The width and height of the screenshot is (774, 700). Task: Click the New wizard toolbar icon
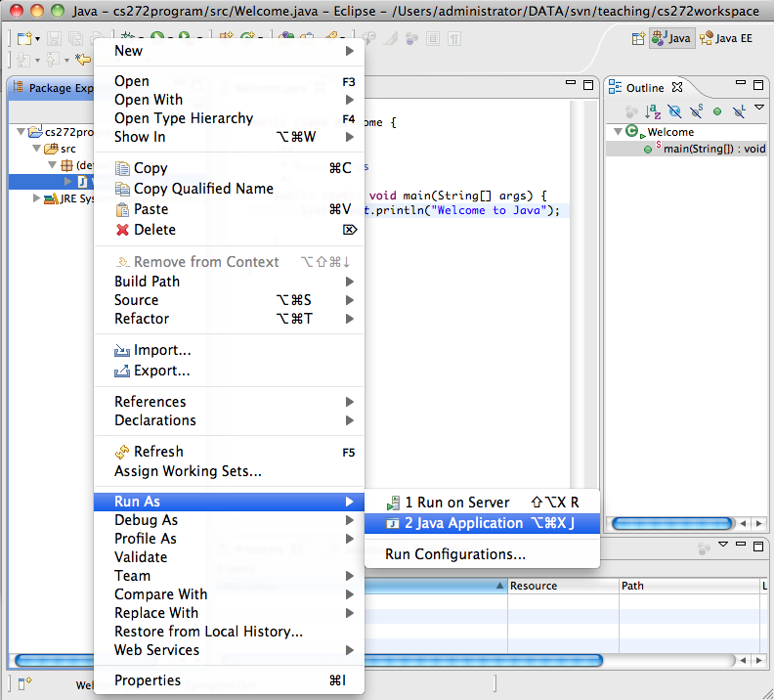click(23, 38)
